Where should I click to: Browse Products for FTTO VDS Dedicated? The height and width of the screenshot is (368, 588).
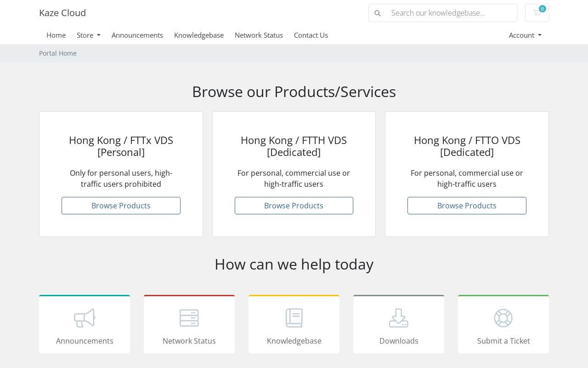(467, 206)
